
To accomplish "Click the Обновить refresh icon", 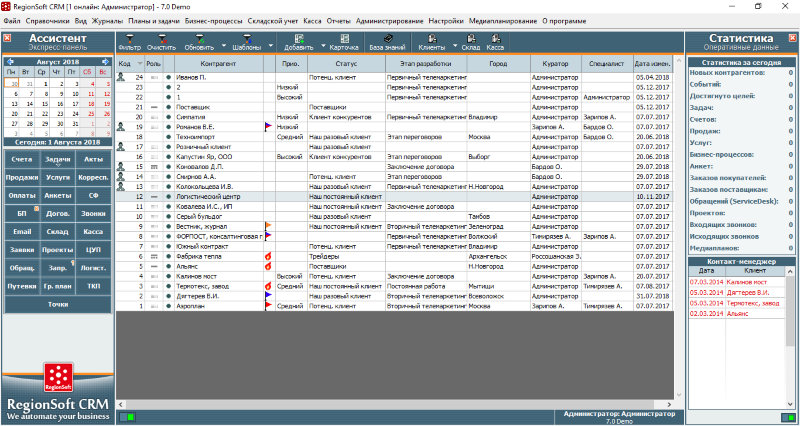I will pos(198,41).
